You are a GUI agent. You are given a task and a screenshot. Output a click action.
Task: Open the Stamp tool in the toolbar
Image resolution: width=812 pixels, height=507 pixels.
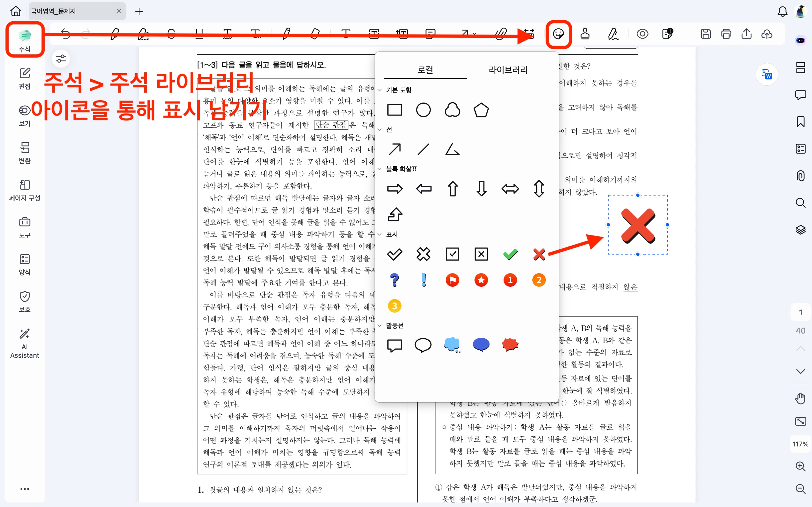[x=586, y=34]
